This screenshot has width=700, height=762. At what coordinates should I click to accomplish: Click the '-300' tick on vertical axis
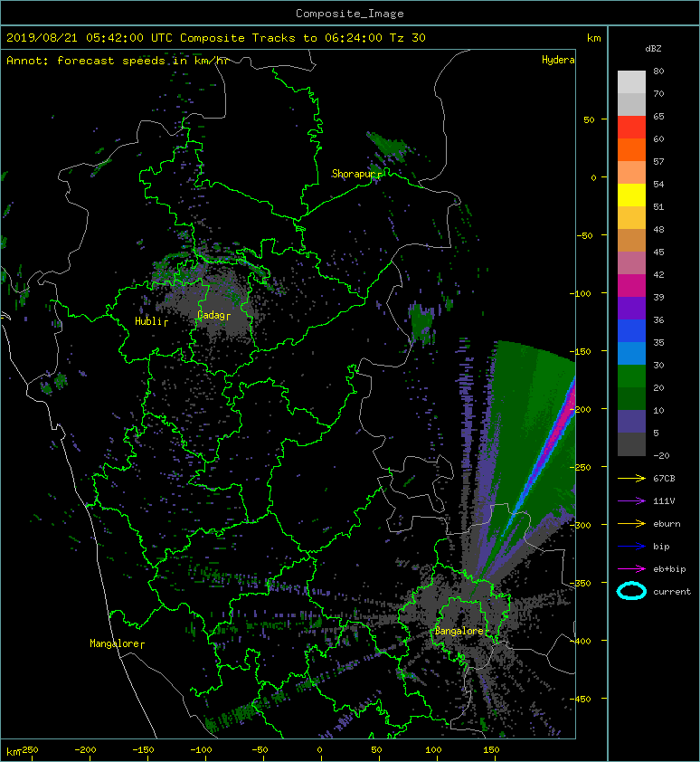click(581, 525)
